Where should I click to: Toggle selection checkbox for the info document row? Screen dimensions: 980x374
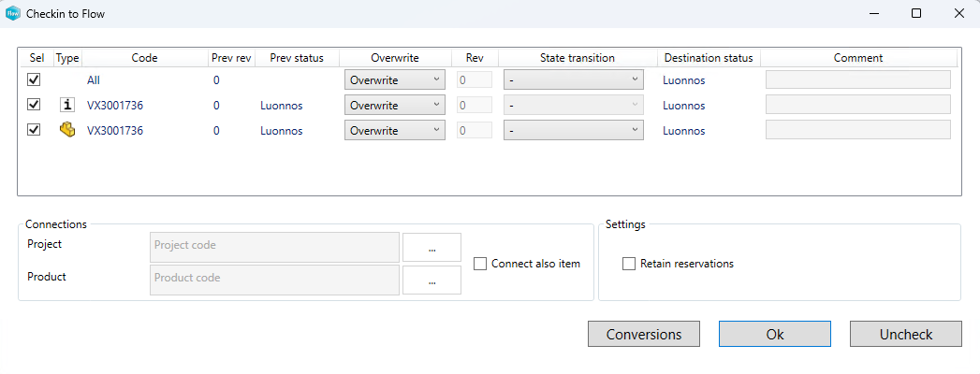[35, 106]
